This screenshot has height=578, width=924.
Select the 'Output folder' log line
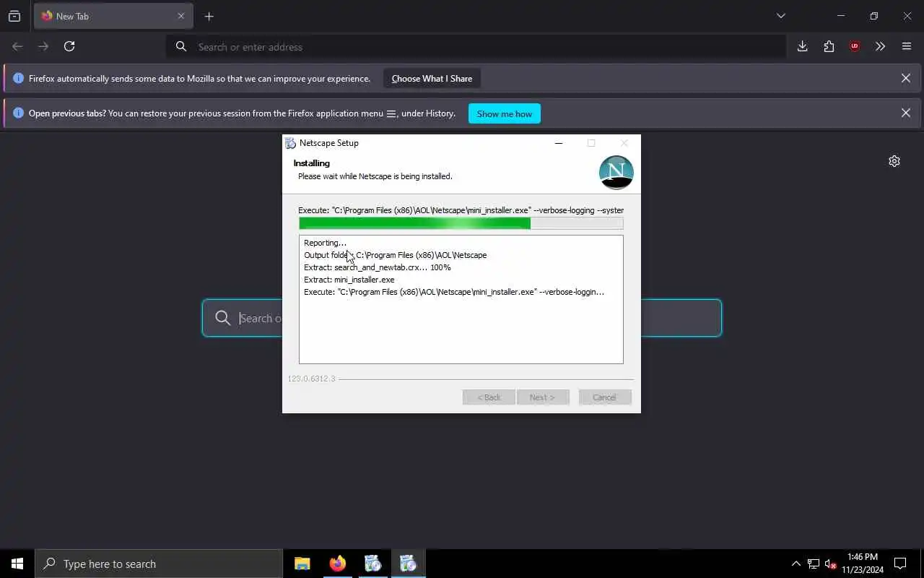point(395,255)
